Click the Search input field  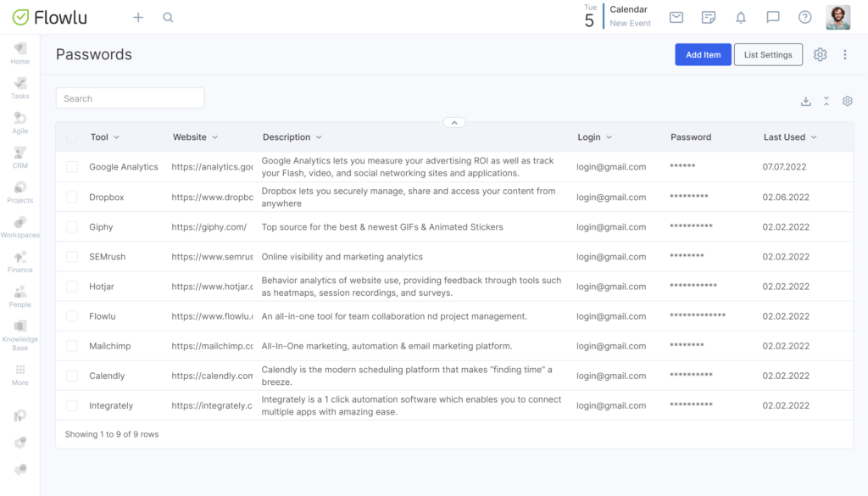(130, 98)
